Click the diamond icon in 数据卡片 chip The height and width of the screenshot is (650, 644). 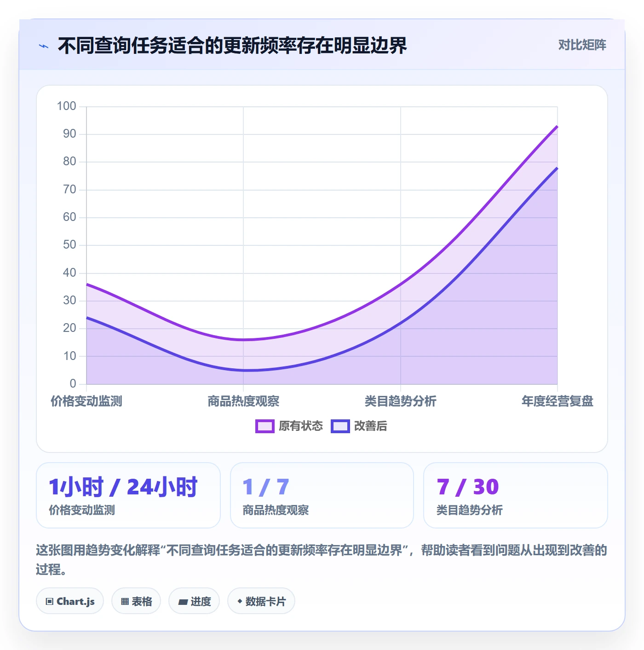(x=240, y=601)
